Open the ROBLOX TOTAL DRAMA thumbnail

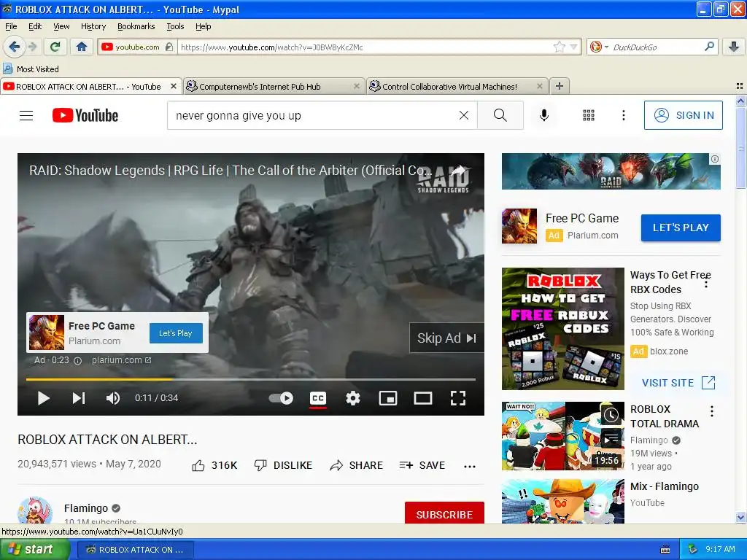[562, 436]
